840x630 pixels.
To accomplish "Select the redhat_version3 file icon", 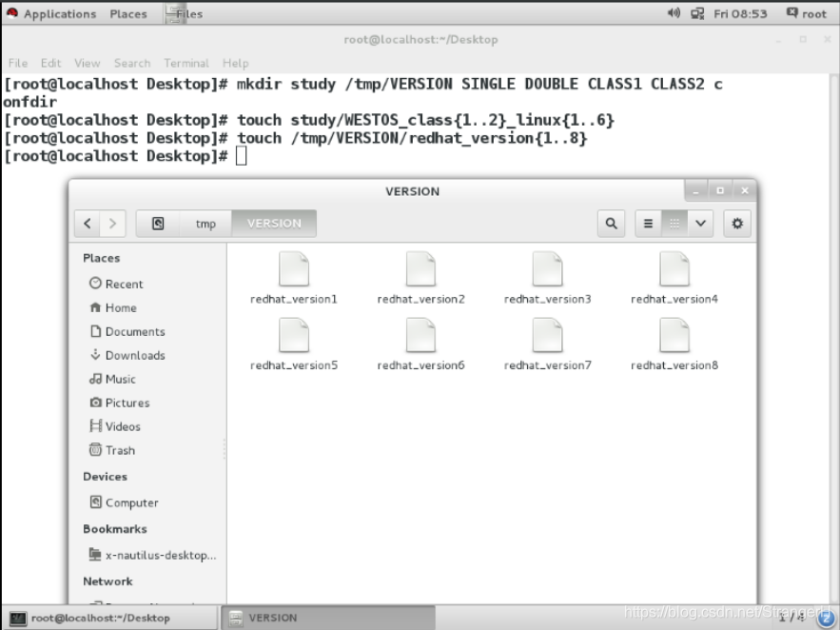I will click(x=547, y=269).
